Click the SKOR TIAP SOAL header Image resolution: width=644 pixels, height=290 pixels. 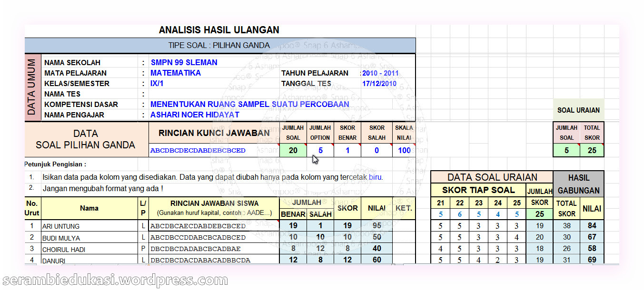pyautogui.click(x=478, y=190)
